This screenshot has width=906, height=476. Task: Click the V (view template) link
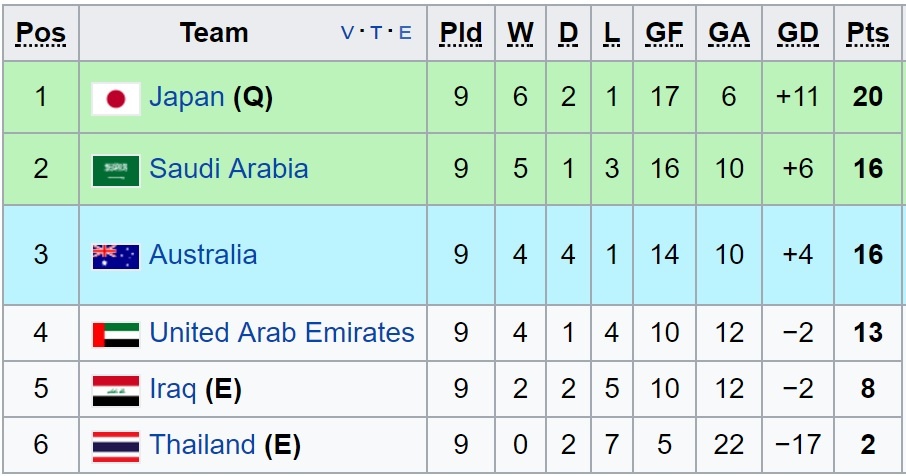pyautogui.click(x=347, y=33)
